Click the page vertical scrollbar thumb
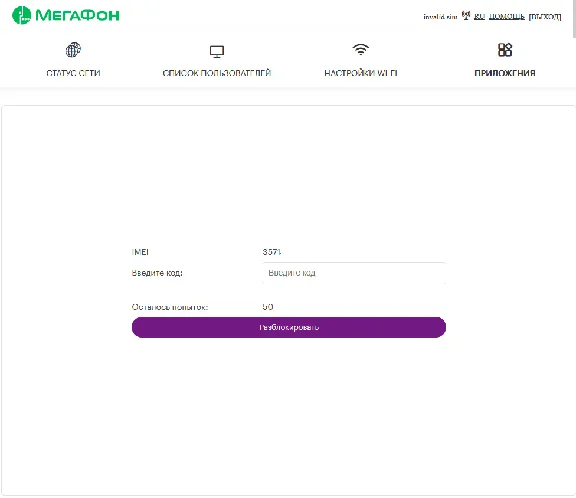Image resolution: width=576 pixels, height=498 pixels. (x=574, y=18)
